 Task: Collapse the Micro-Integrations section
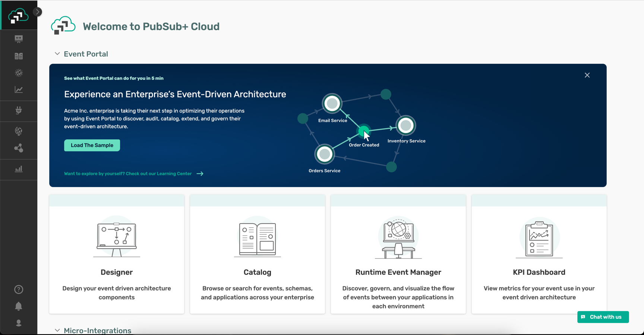[x=57, y=331]
